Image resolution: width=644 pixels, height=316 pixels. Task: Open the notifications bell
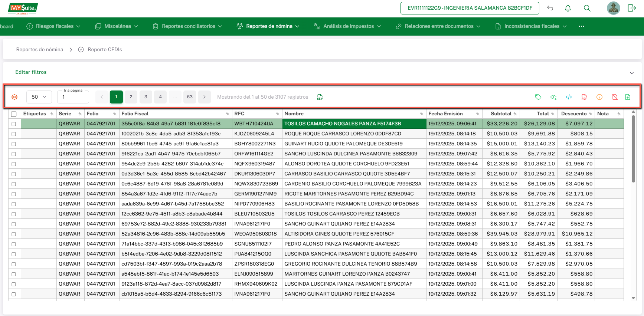pos(568,8)
